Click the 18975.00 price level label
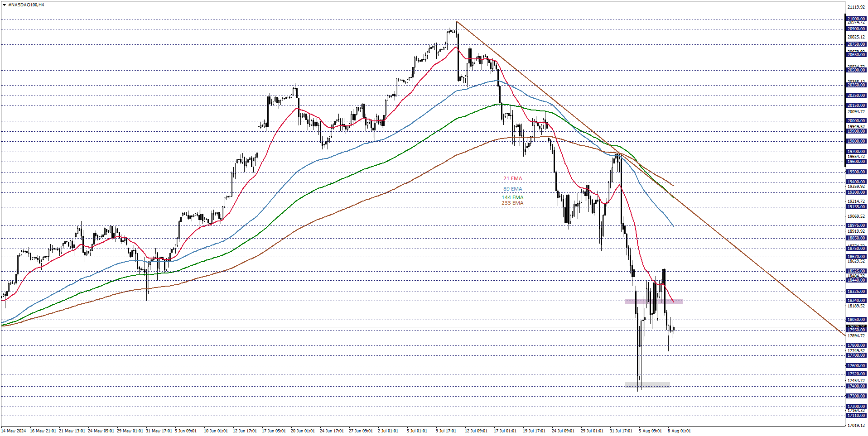868x436 pixels. coord(856,225)
